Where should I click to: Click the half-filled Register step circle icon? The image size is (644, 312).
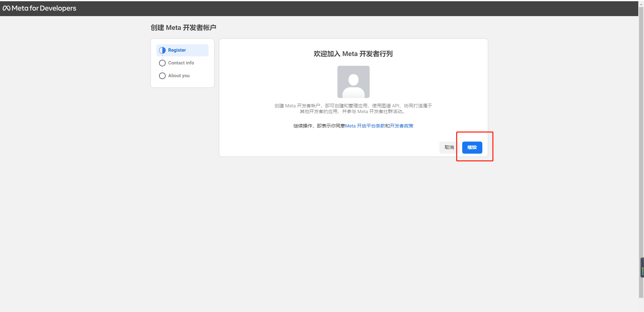coord(162,50)
